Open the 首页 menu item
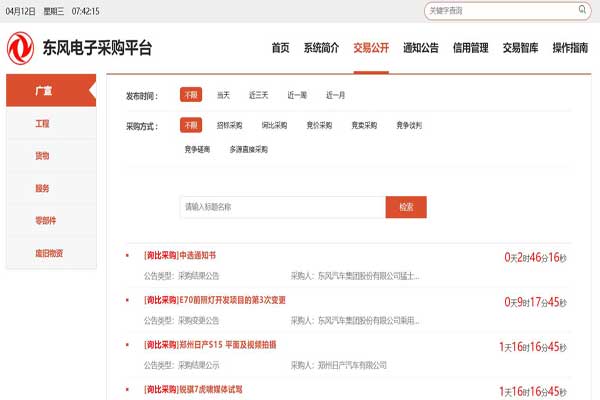Viewport: 600px width, 400px height. [280, 48]
